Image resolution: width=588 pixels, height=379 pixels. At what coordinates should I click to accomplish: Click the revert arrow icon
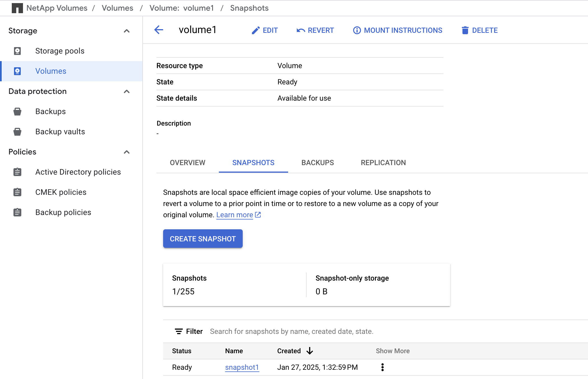coord(301,30)
